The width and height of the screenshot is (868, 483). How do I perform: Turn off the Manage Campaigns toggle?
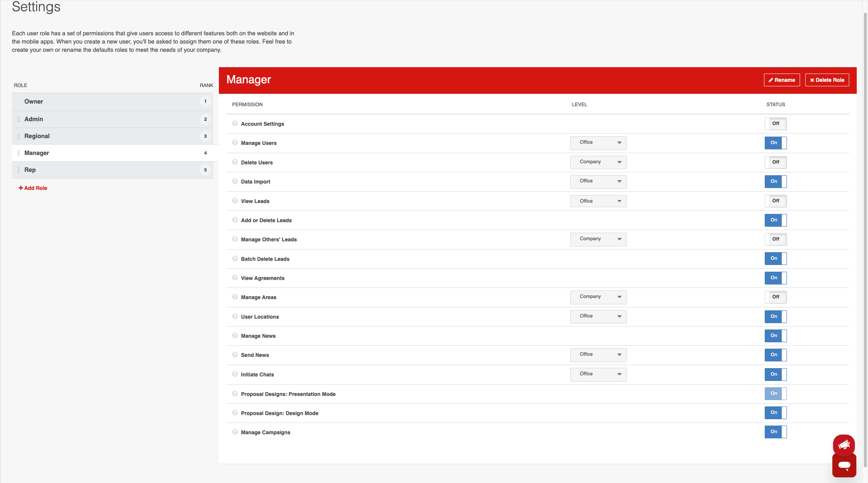776,432
